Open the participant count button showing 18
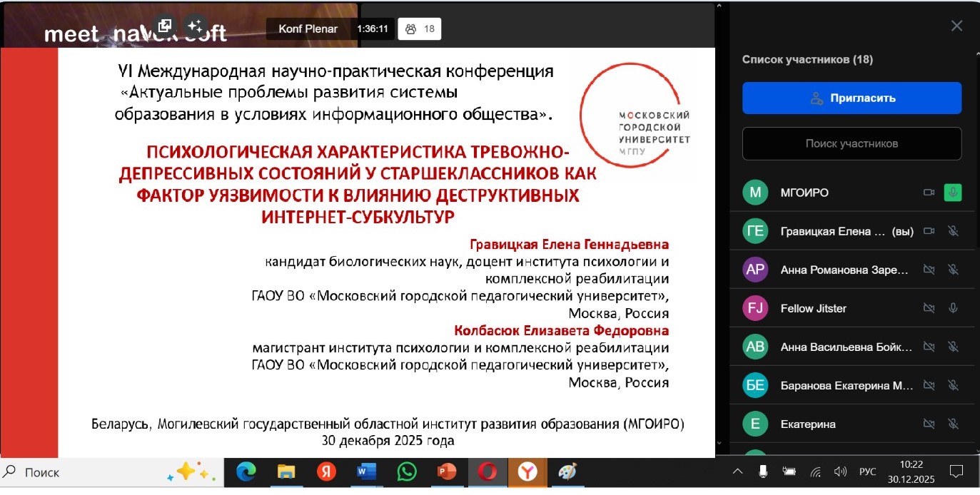Screen dimensions: 980x495 pos(419,29)
